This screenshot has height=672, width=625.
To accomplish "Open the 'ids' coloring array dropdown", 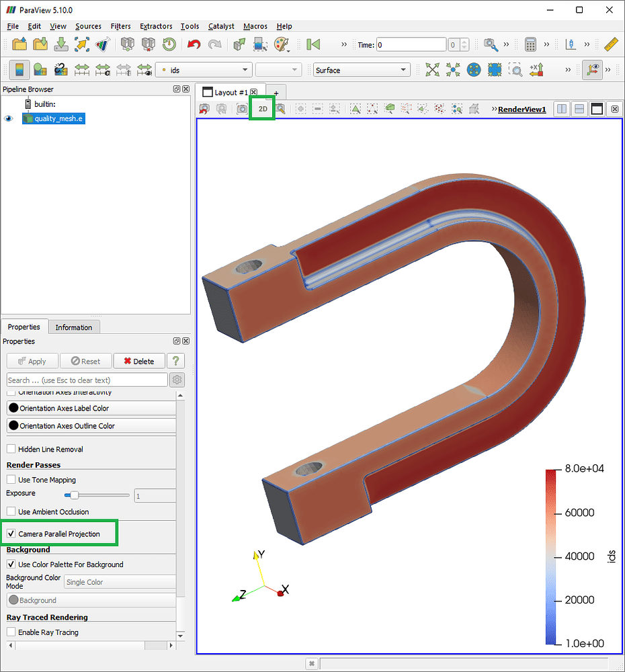I will coord(204,70).
